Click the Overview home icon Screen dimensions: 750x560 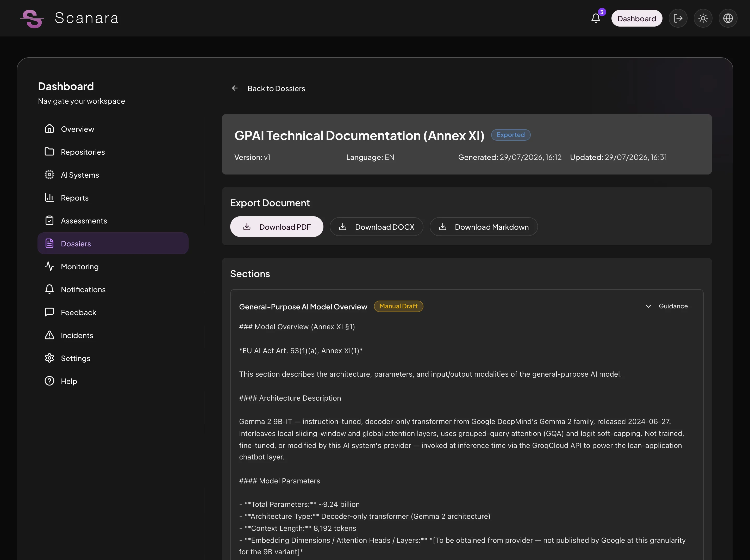tap(49, 129)
